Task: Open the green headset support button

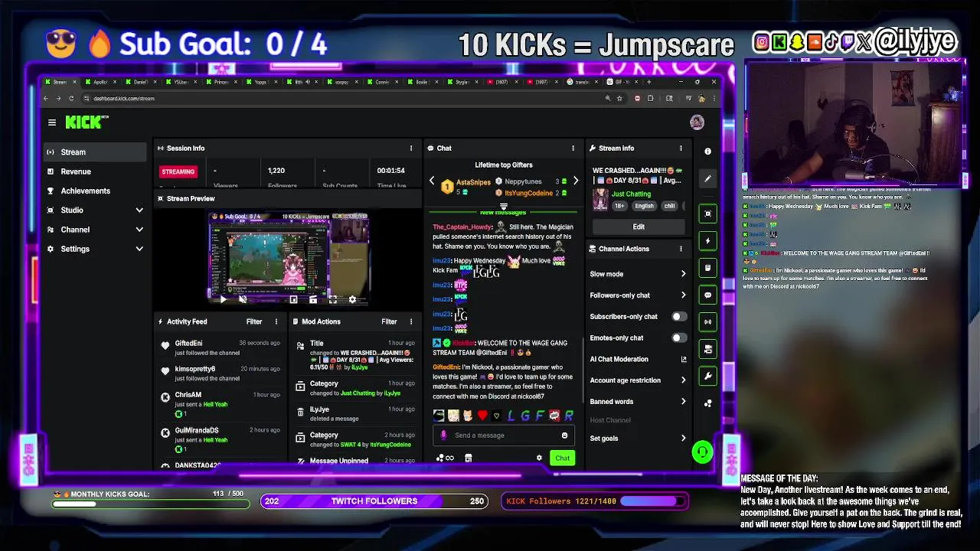Action: pyautogui.click(x=702, y=452)
